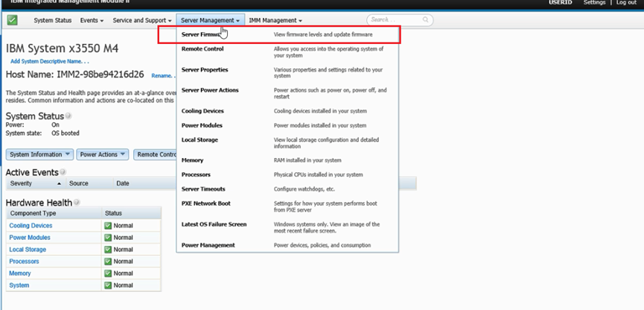Click USERID text in the top bar
The width and height of the screenshot is (644, 310).
[x=560, y=2]
